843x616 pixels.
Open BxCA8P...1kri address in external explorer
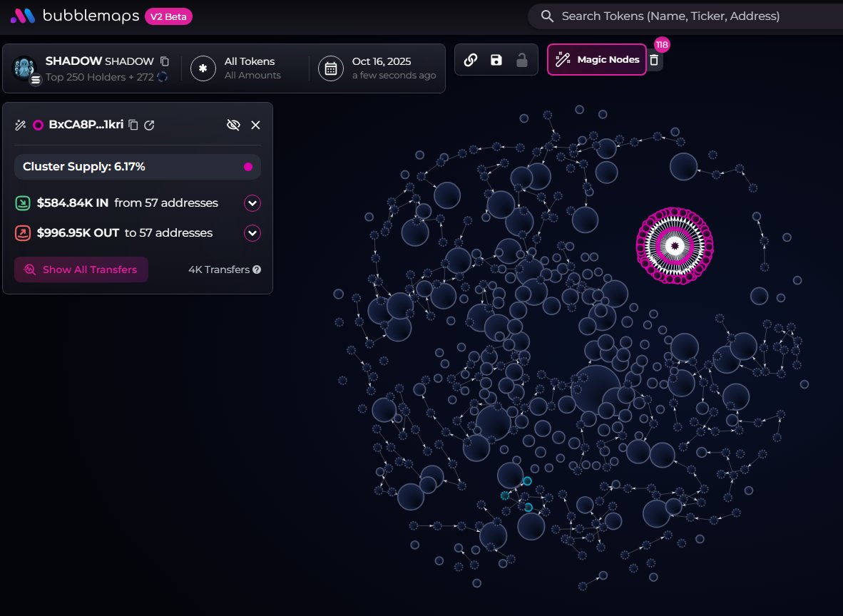tap(149, 125)
